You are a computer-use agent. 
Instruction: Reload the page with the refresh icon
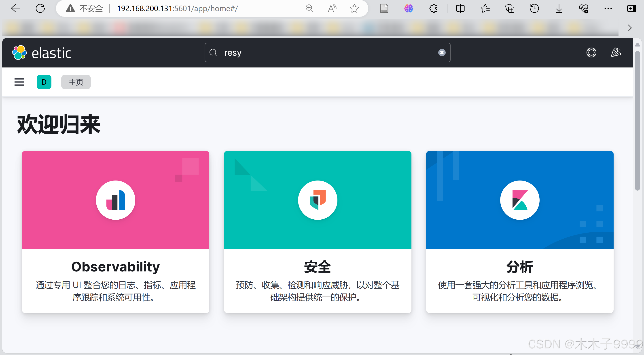(40, 8)
